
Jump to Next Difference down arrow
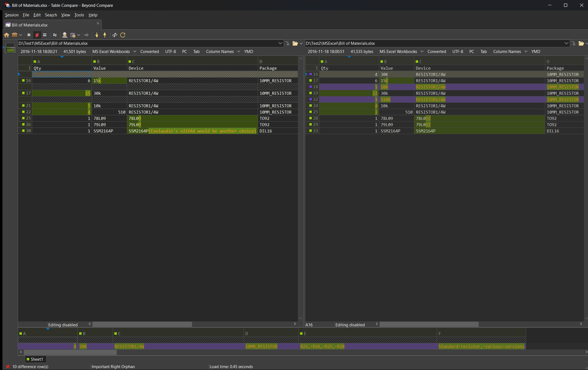click(97, 35)
